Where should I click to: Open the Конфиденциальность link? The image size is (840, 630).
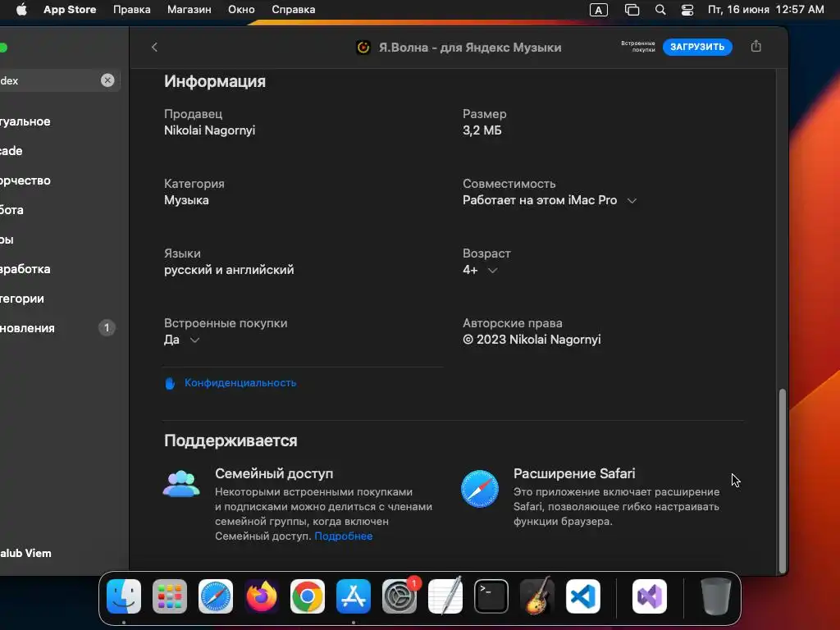[240, 383]
